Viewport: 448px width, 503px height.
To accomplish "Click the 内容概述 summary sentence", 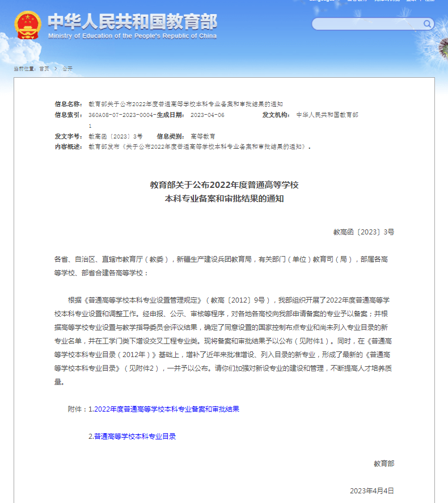I will point(199,146).
